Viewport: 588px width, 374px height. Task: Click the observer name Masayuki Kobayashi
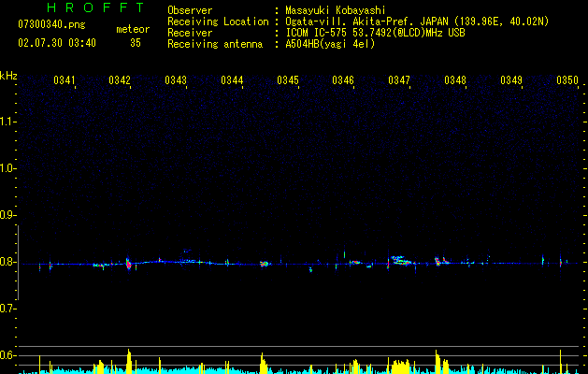click(336, 10)
